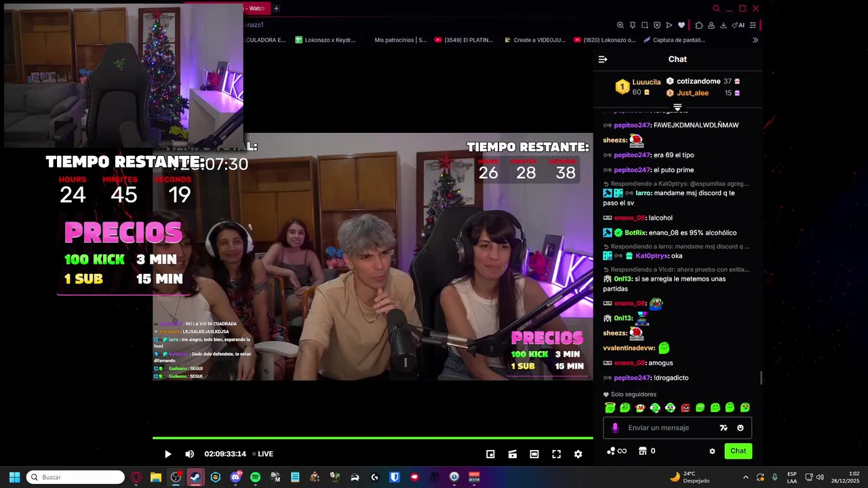Screen dimensions: 868x488
Task: Open cotizandome's leaderboard entry
Action: click(703, 81)
